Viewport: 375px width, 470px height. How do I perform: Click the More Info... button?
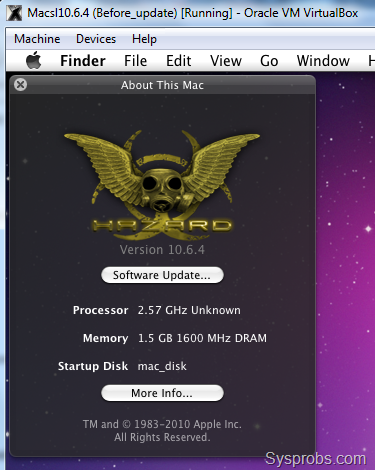pos(162,393)
